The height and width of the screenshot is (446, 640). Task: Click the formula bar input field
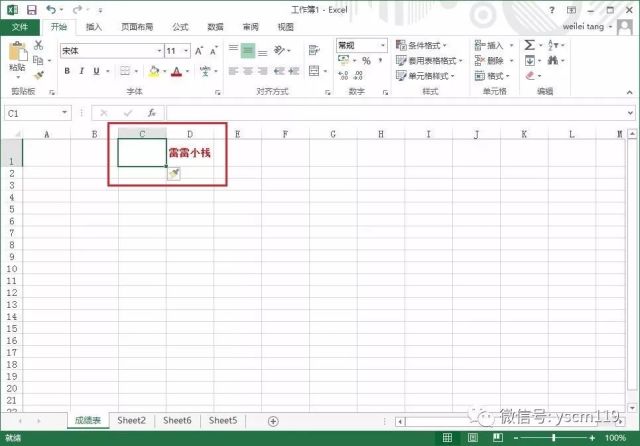(396, 113)
